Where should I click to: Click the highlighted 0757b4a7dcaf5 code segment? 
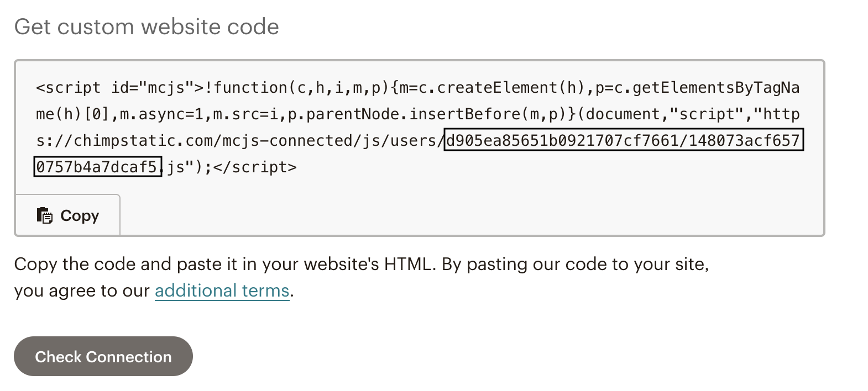[97, 167]
